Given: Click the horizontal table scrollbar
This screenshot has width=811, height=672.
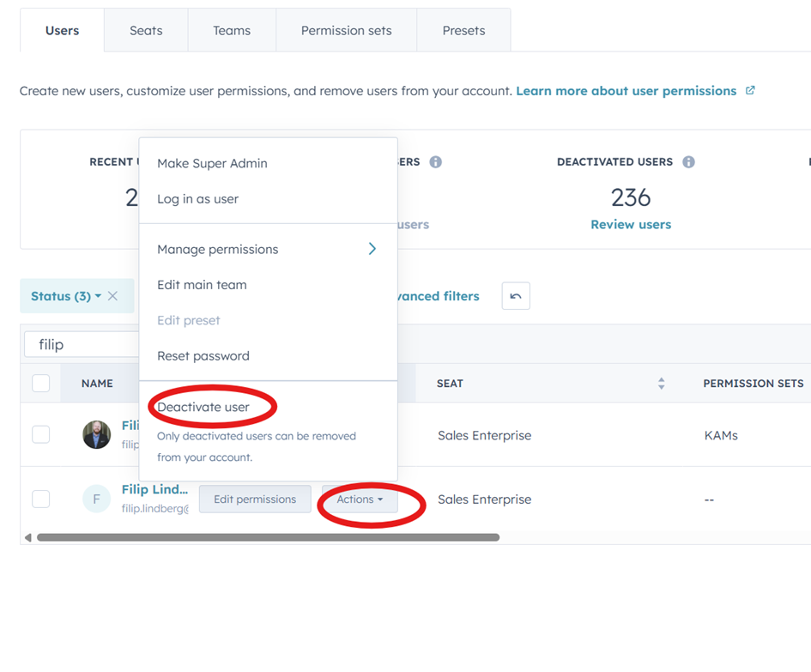Looking at the screenshot, I should [x=268, y=538].
